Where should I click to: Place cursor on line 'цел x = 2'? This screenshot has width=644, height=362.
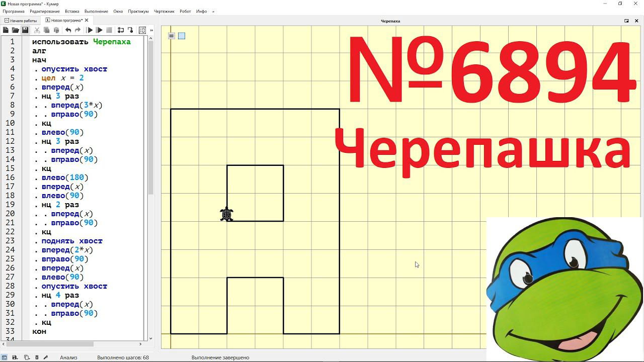click(63, 78)
